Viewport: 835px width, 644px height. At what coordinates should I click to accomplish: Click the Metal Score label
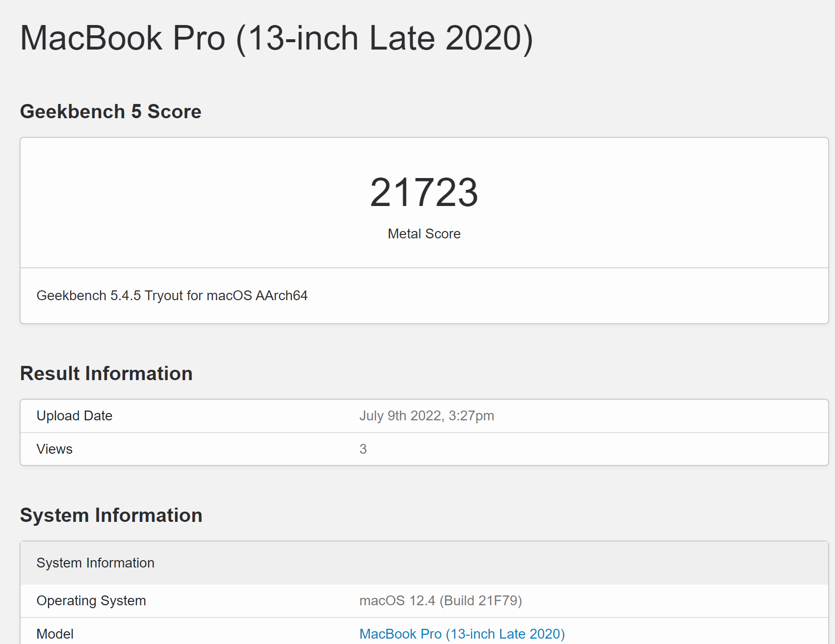[424, 233]
